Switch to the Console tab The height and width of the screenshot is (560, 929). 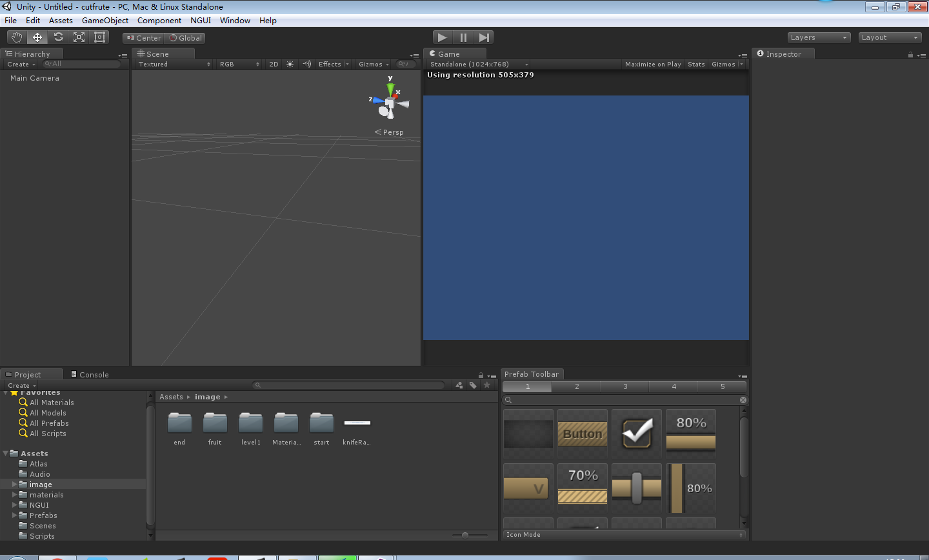[89, 374]
